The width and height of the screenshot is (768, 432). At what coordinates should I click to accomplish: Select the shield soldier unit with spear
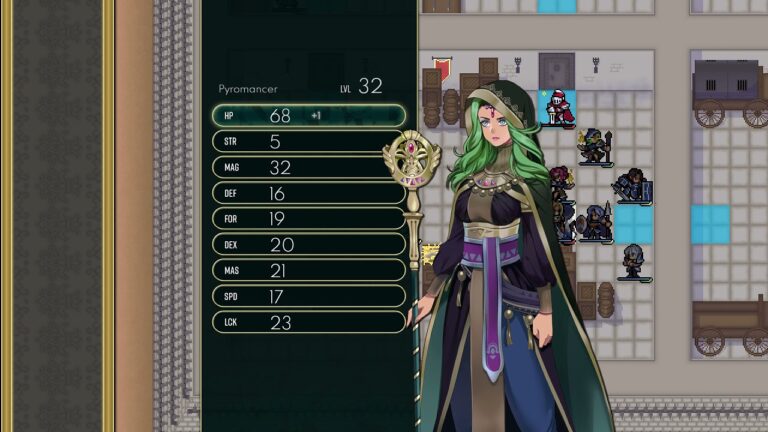coord(595,223)
